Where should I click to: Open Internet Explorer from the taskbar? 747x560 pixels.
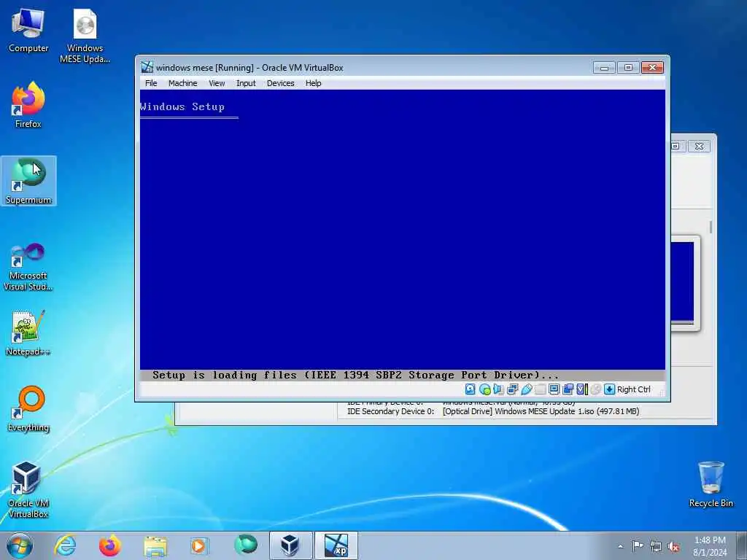65,545
